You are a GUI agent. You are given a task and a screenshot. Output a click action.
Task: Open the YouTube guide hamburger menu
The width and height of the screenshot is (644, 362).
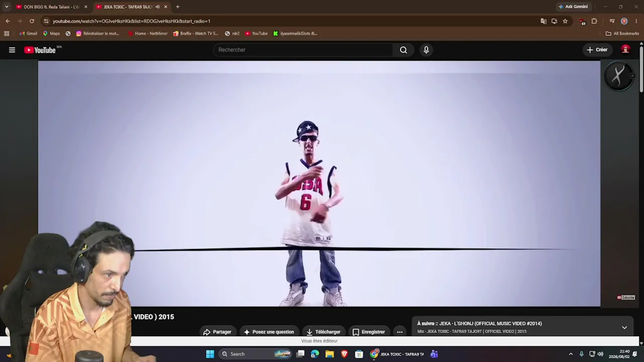pos(12,50)
